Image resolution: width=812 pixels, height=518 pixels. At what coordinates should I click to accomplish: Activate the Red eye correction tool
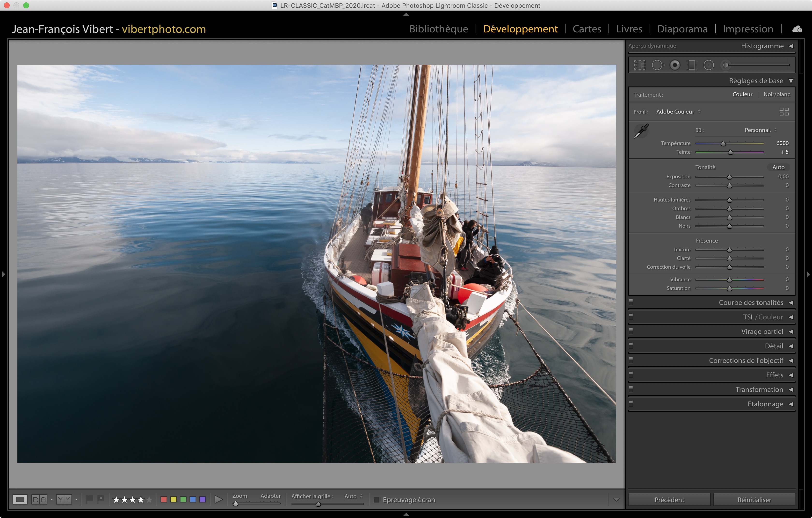675,65
